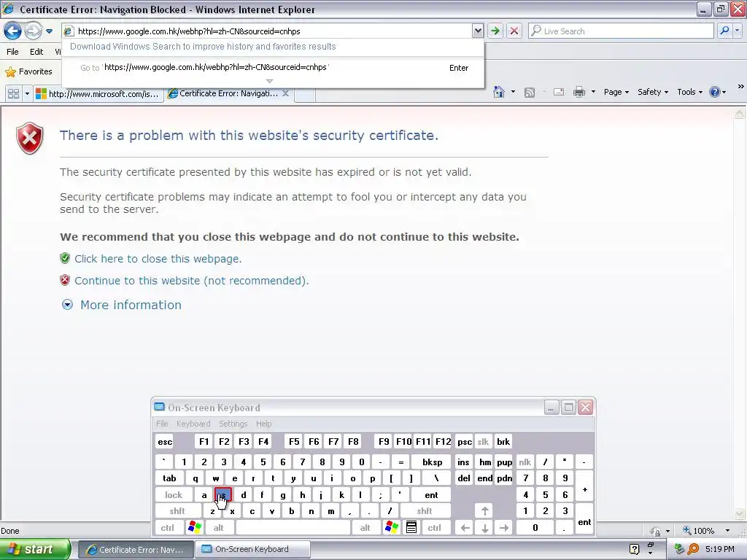
Task: Toggle the slk scroll lock key
Action: (x=483, y=442)
